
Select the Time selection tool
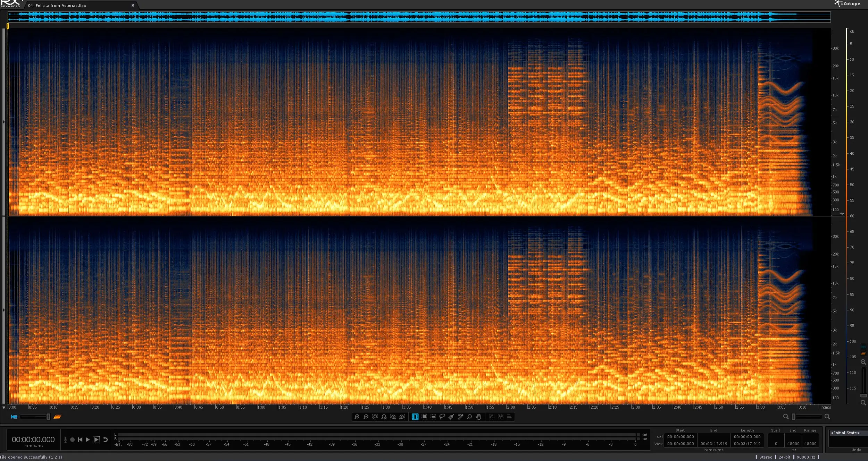(x=415, y=417)
